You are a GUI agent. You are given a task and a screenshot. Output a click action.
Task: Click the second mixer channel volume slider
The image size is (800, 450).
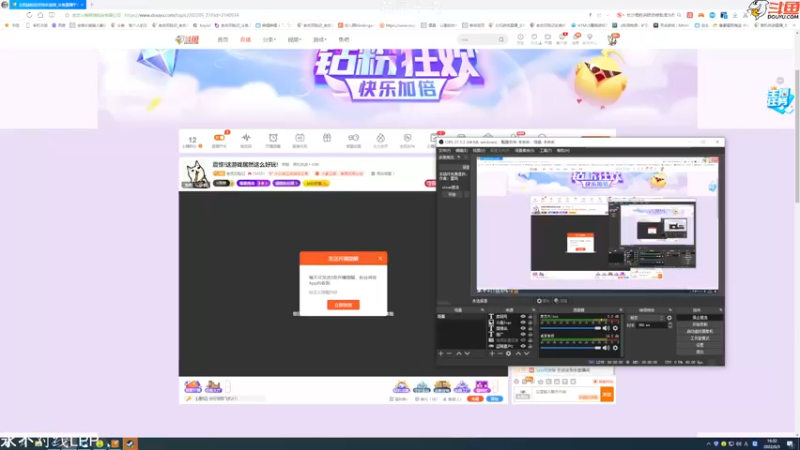click(x=570, y=348)
